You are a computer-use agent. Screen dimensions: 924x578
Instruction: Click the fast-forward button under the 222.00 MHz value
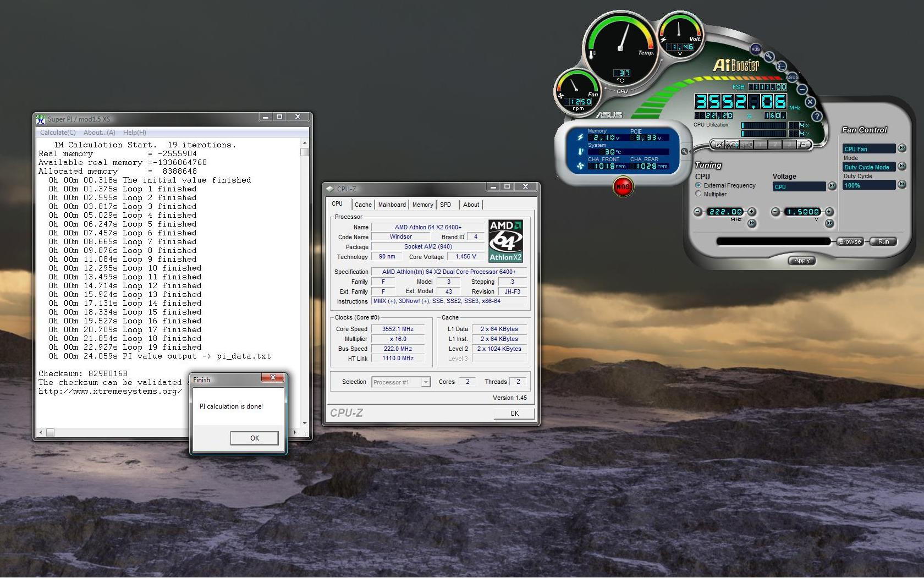[752, 223]
